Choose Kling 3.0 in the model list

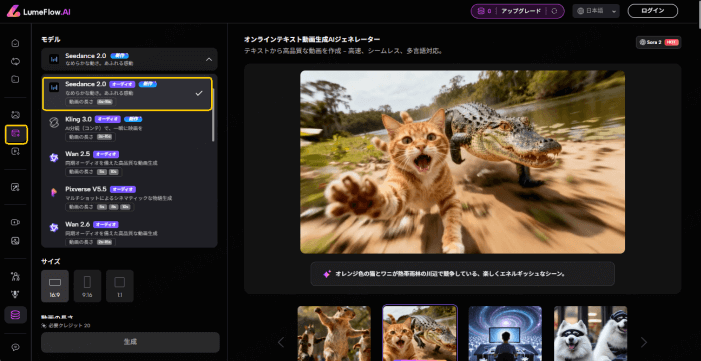coord(127,127)
